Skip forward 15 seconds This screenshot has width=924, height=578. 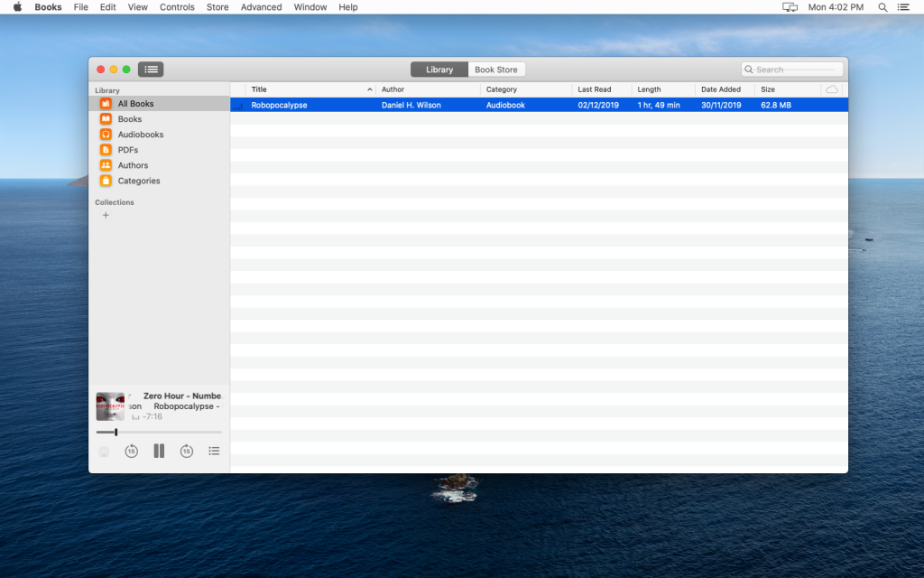coord(186,452)
